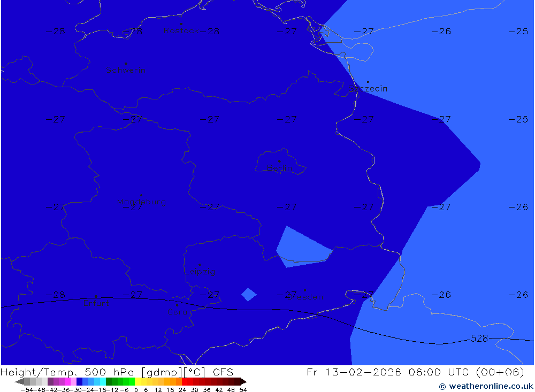Click the 528 height contour label

479,338
